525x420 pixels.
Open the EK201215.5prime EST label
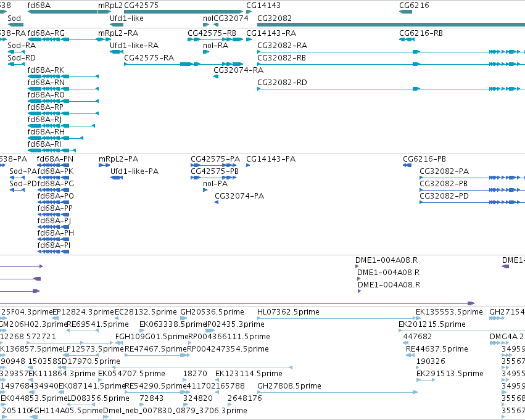pos(432,324)
